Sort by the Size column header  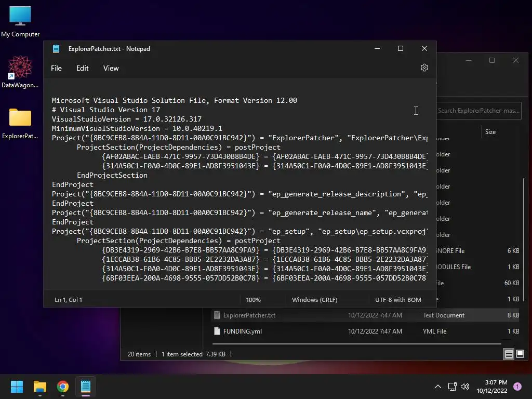point(490,132)
